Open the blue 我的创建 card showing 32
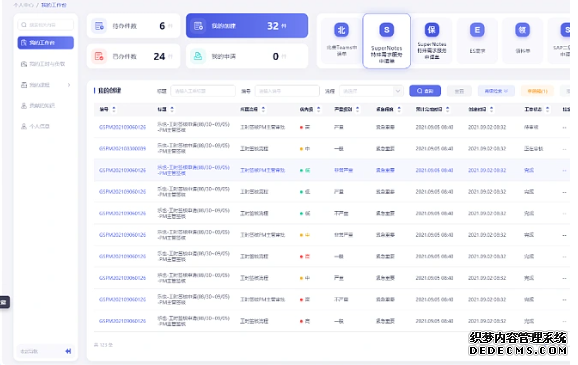The width and height of the screenshot is (578, 365). pyautogui.click(x=247, y=26)
